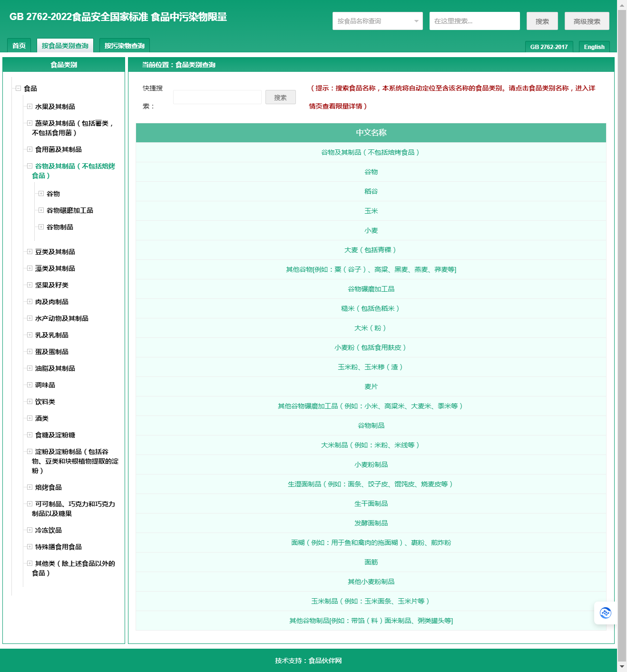Open the 大米（粉） link

371,328
